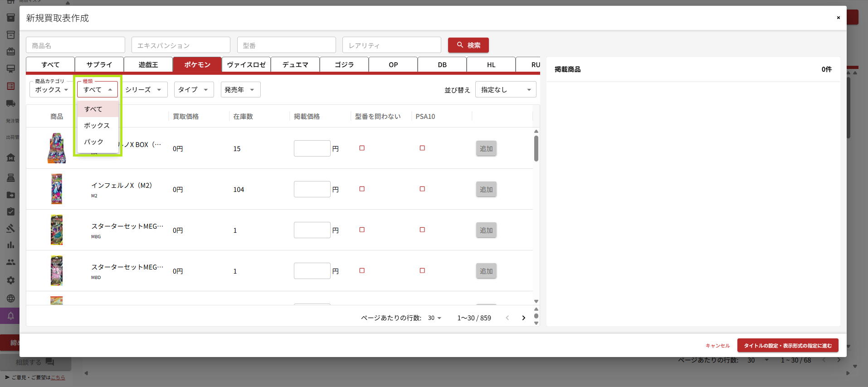Open the bar chart icon in the sidebar

[10, 245]
